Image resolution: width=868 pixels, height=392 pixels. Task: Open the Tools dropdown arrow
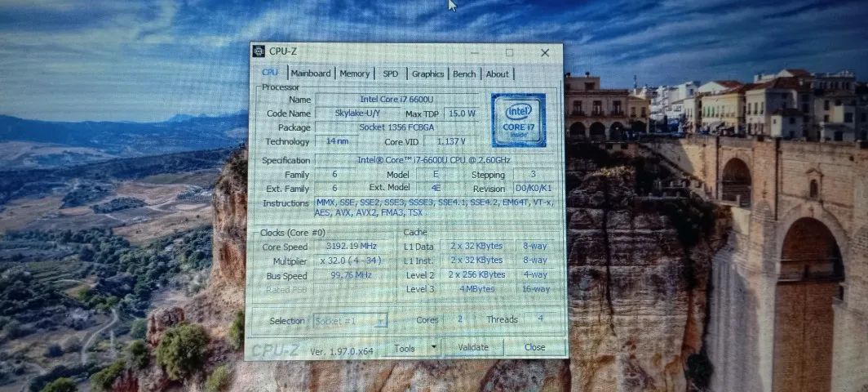click(x=433, y=347)
